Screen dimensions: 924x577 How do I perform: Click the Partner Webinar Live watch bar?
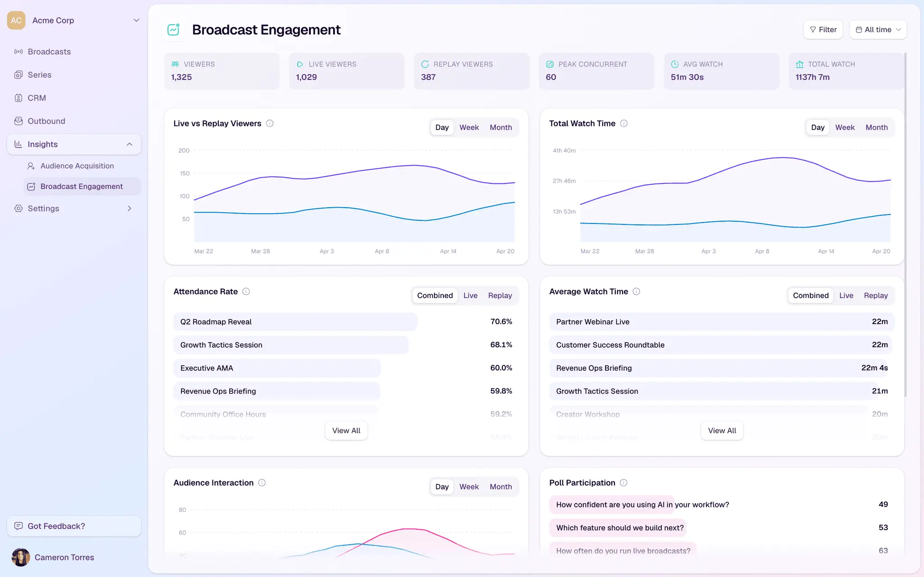(722, 322)
